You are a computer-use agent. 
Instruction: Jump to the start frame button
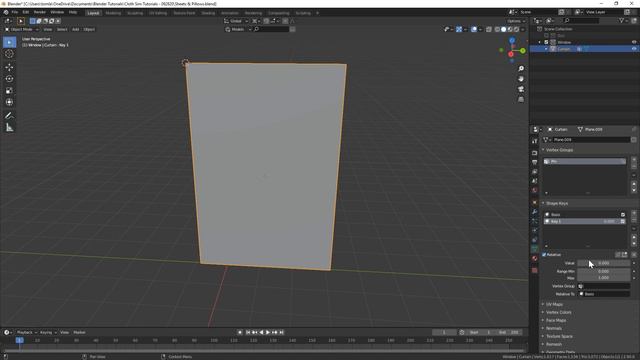click(x=248, y=332)
